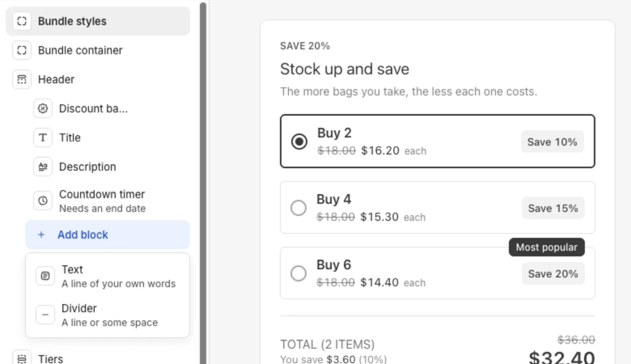Click the Save 10% badge
The width and height of the screenshot is (631, 364).
click(x=552, y=142)
